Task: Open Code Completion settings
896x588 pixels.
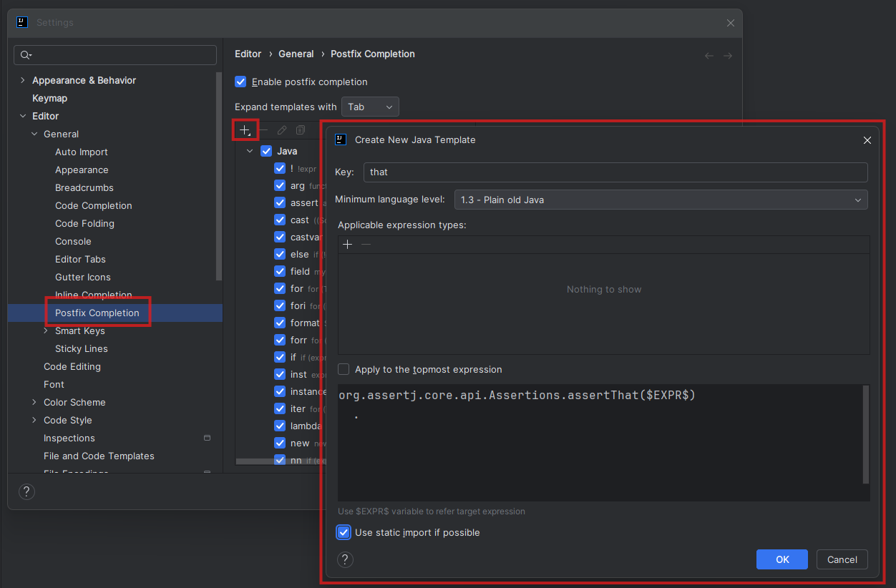Action: (x=94, y=205)
